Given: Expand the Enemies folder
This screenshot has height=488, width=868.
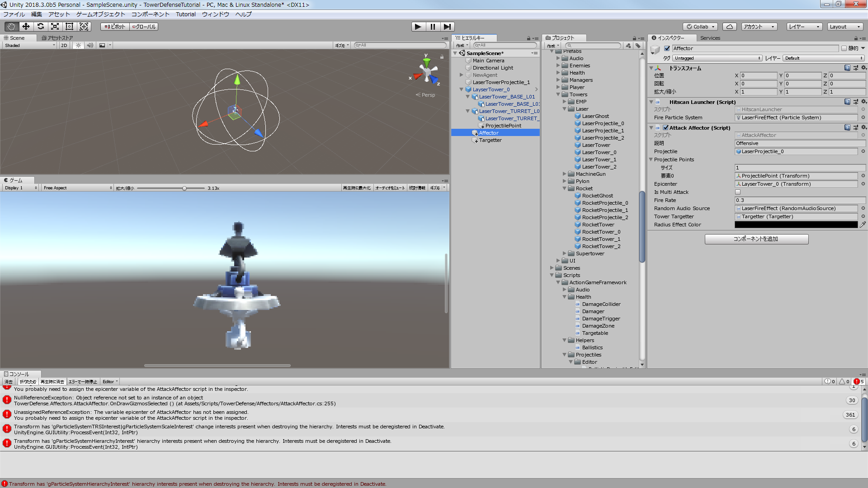Looking at the screenshot, I should click(558, 66).
